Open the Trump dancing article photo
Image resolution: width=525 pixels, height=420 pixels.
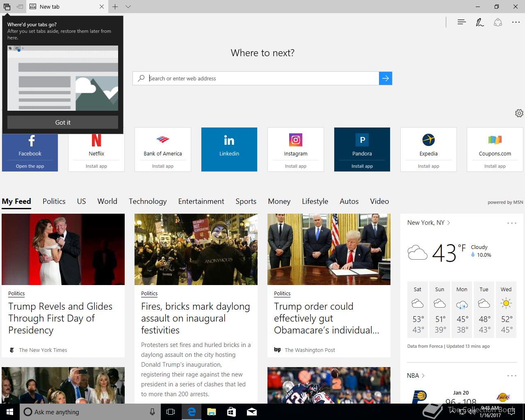(x=63, y=249)
